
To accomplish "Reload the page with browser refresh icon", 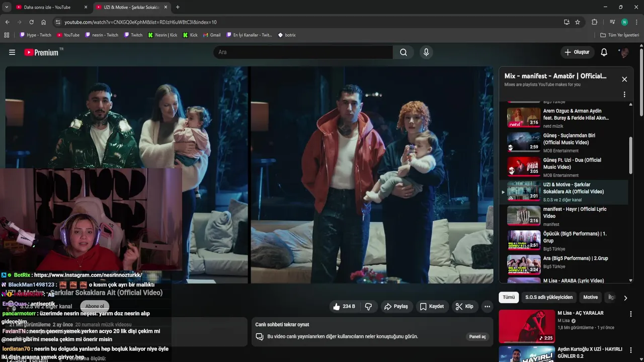I will (x=31, y=22).
